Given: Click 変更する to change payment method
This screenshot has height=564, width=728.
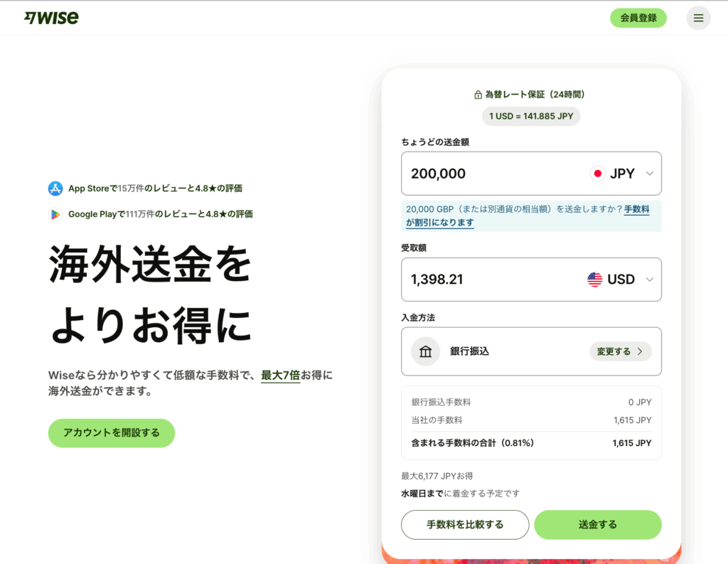Looking at the screenshot, I should [620, 351].
